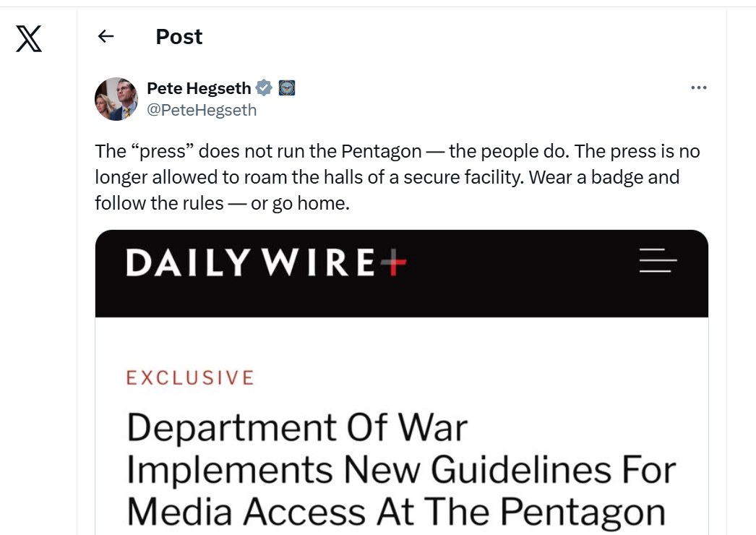Click the Daily Wire logo text
Viewport: 756px width, 535px height.
click(250, 263)
